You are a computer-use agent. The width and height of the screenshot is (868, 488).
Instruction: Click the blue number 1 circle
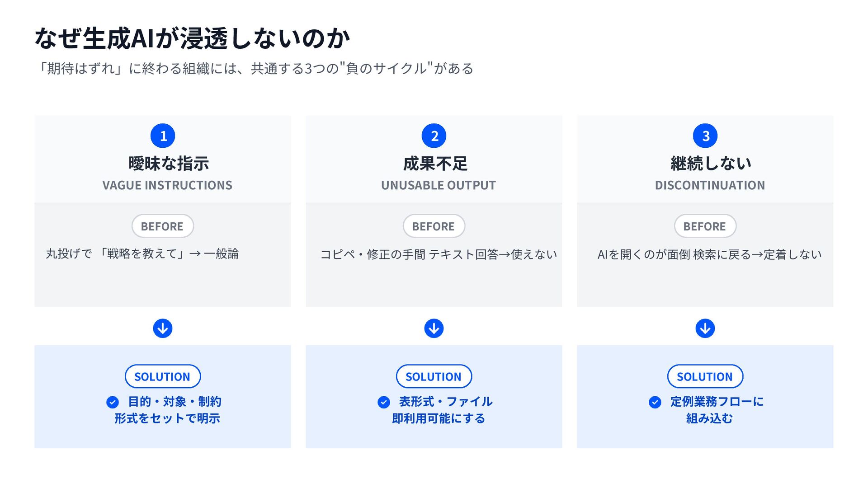point(163,136)
